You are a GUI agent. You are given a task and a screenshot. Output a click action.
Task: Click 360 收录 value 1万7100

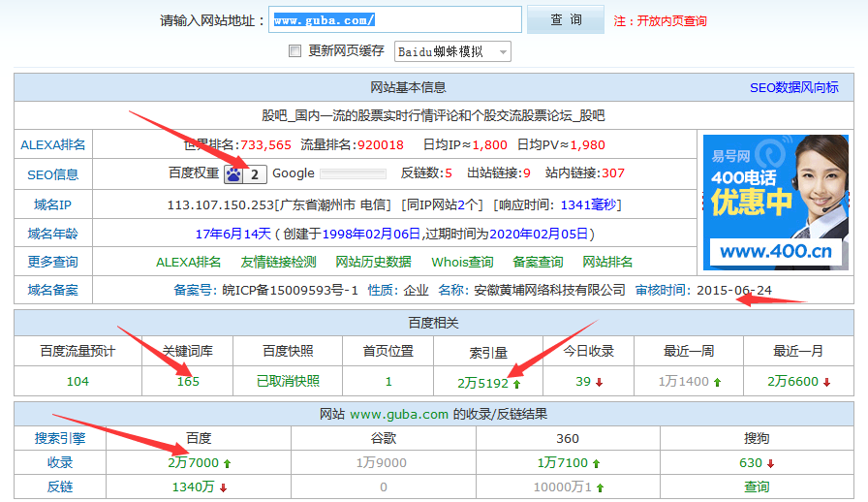[x=563, y=462]
